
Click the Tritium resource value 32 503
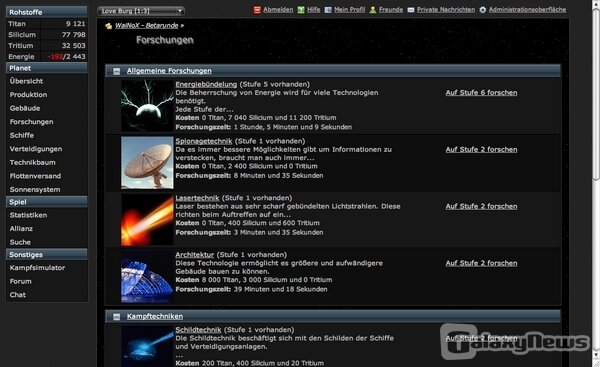click(73, 46)
